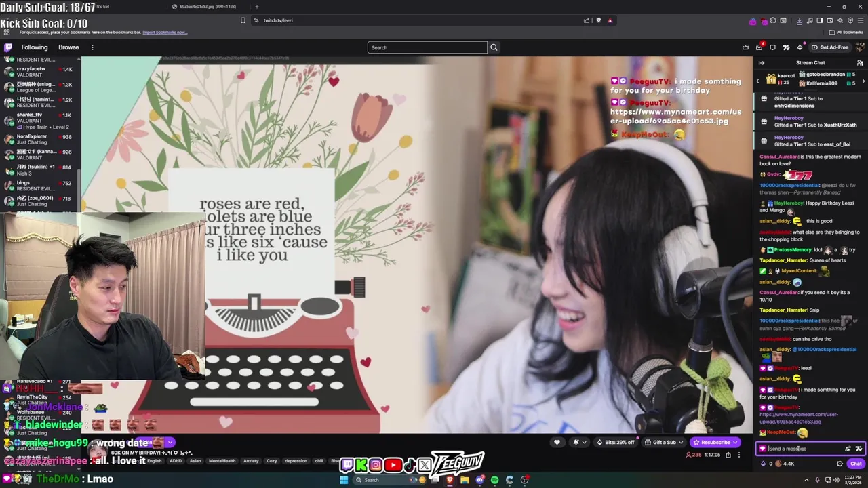Click the search magnifier button
This screenshot has width=868, height=488.
point(494,47)
